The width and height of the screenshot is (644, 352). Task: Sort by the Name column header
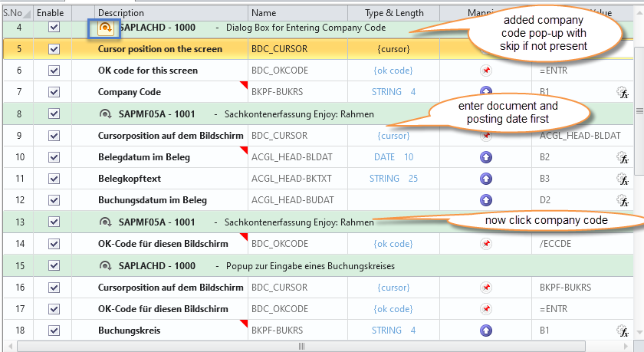coord(264,13)
